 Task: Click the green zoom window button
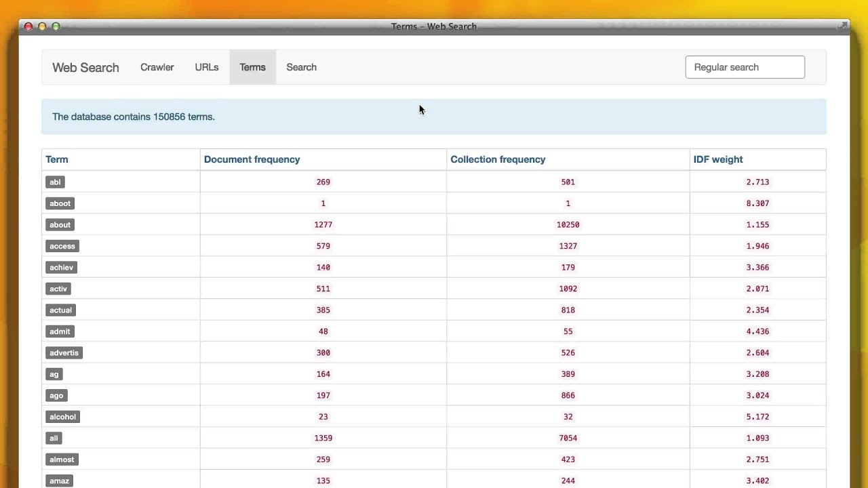point(56,26)
